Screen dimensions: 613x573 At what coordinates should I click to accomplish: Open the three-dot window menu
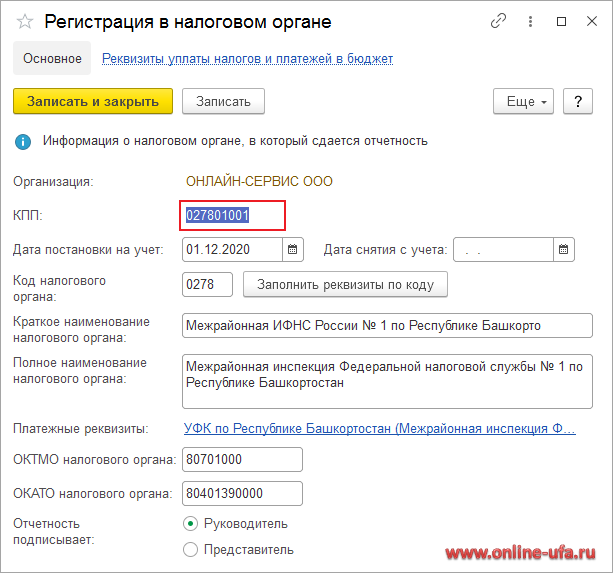[530, 21]
